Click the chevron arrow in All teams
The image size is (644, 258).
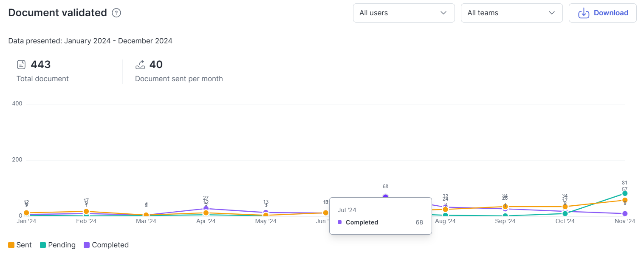pyautogui.click(x=552, y=13)
